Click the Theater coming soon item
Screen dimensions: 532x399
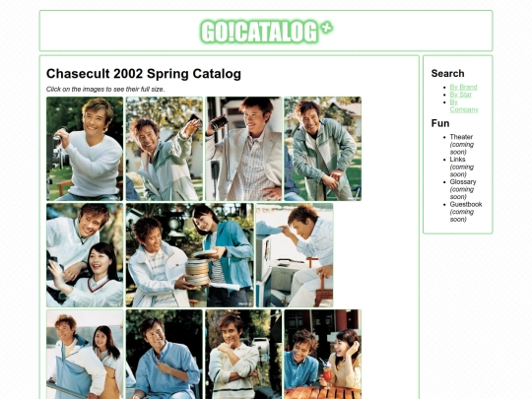coord(462,144)
